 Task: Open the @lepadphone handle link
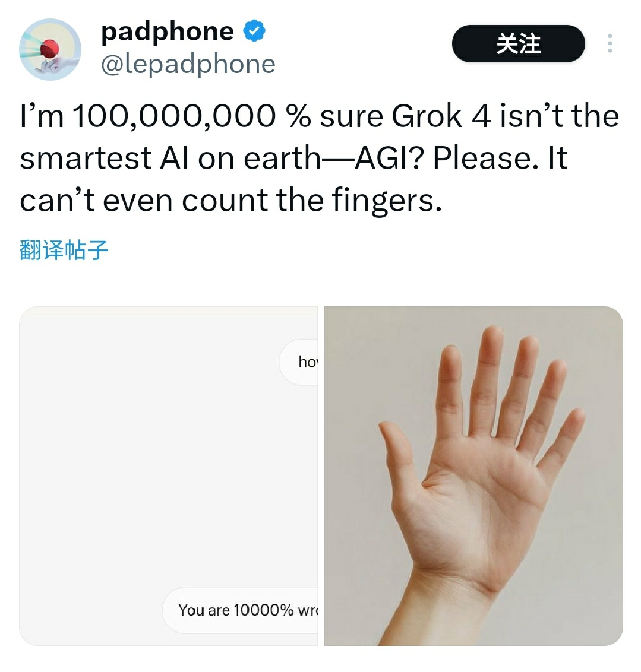coord(188,64)
